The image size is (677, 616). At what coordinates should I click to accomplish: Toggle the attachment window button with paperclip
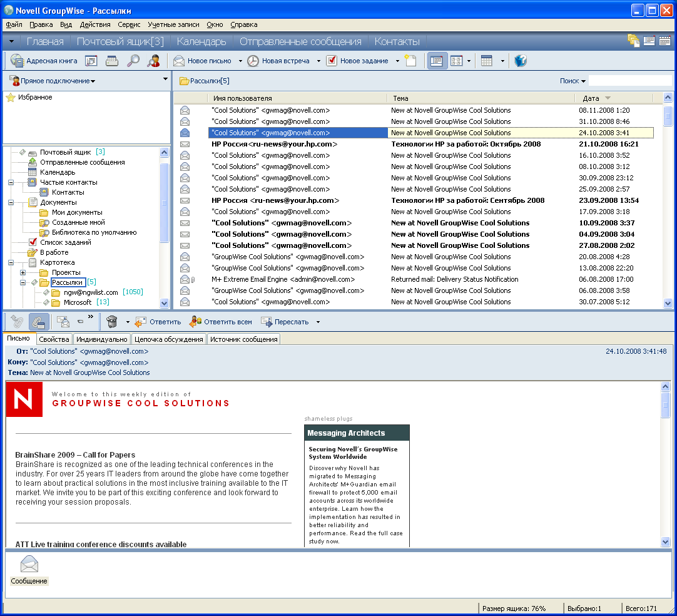coord(38,322)
